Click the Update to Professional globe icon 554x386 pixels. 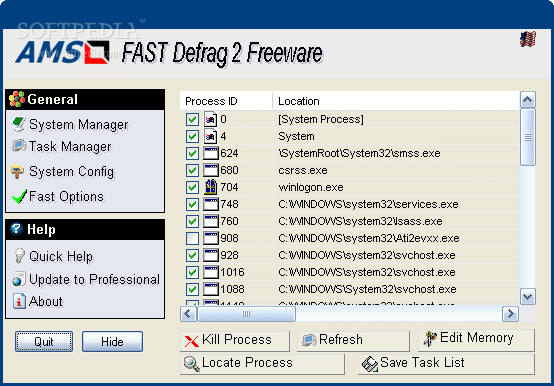click(18, 279)
